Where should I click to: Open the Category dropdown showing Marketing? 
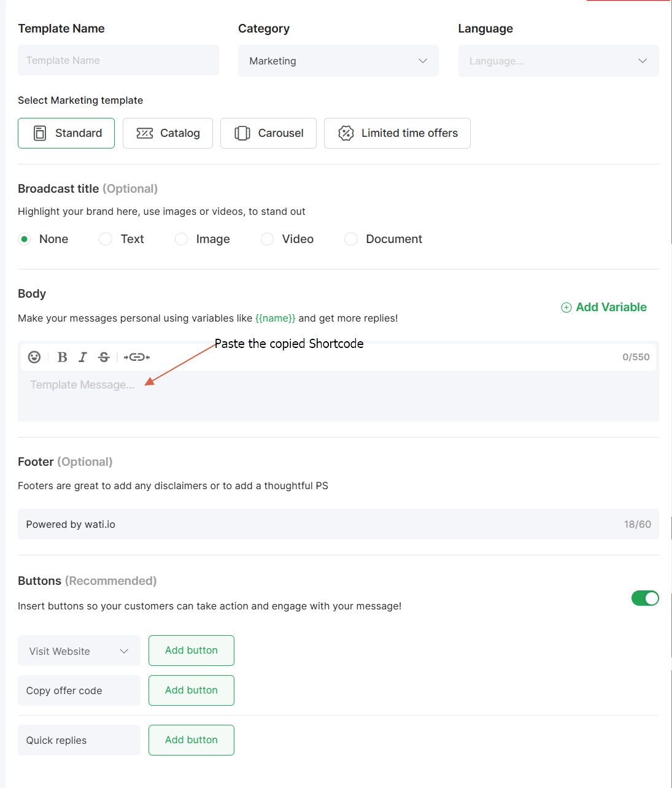click(x=338, y=61)
